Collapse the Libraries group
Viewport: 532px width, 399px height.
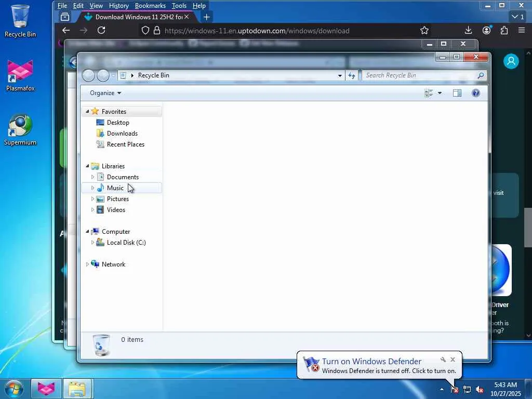(x=87, y=166)
